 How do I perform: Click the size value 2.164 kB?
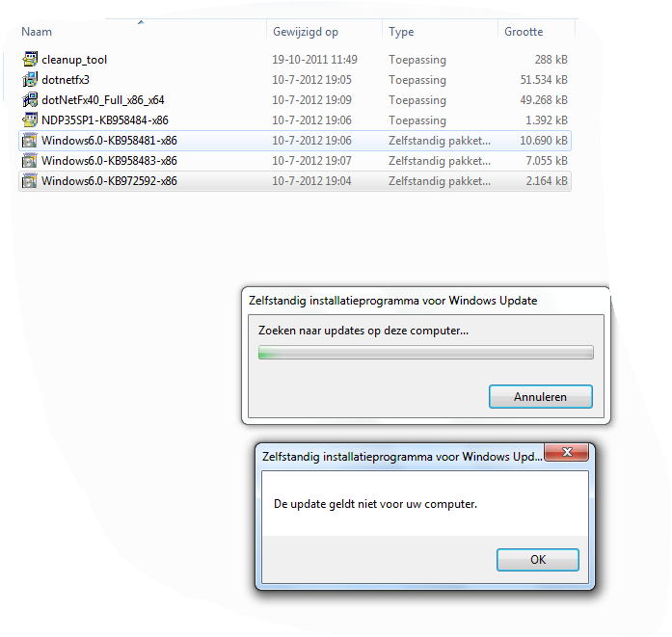click(x=547, y=180)
